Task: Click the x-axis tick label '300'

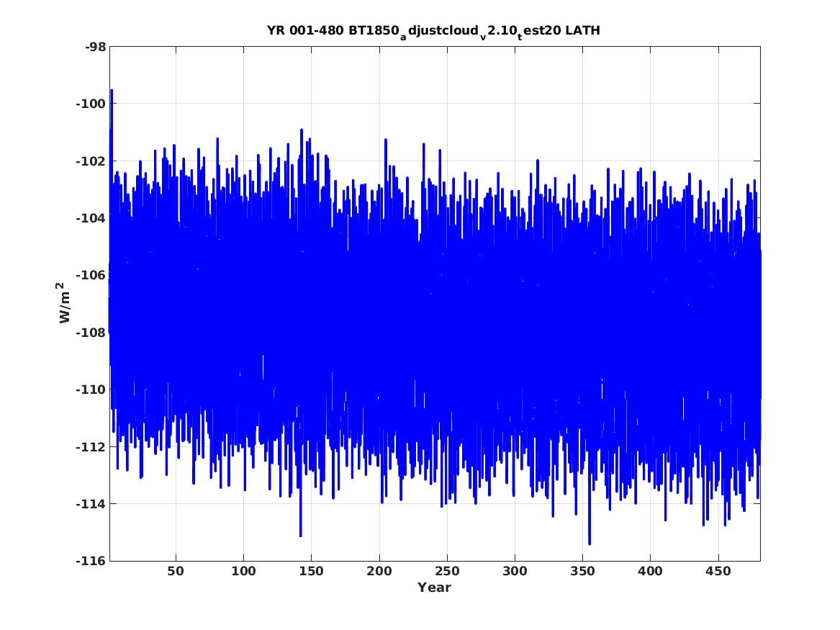Action: [515, 572]
